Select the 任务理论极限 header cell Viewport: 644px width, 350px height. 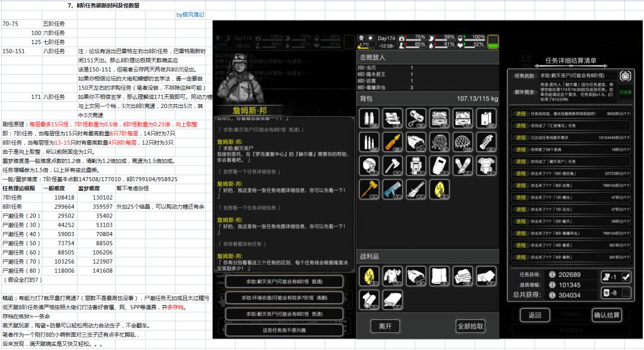tap(21, 188)
